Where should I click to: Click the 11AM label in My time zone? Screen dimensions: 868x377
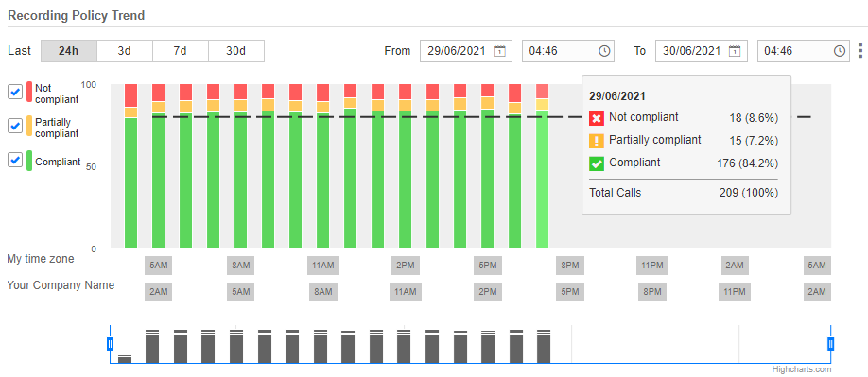pos(322,266)
